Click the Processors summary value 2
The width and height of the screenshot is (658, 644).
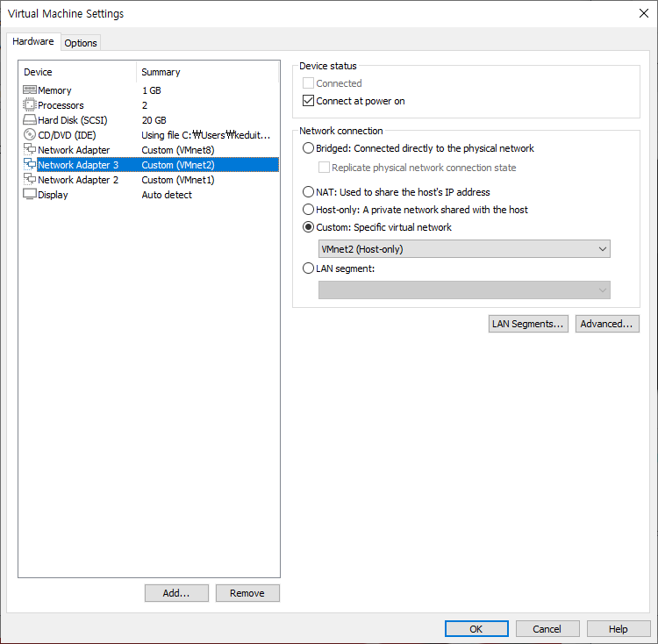(x=145, y=105)
